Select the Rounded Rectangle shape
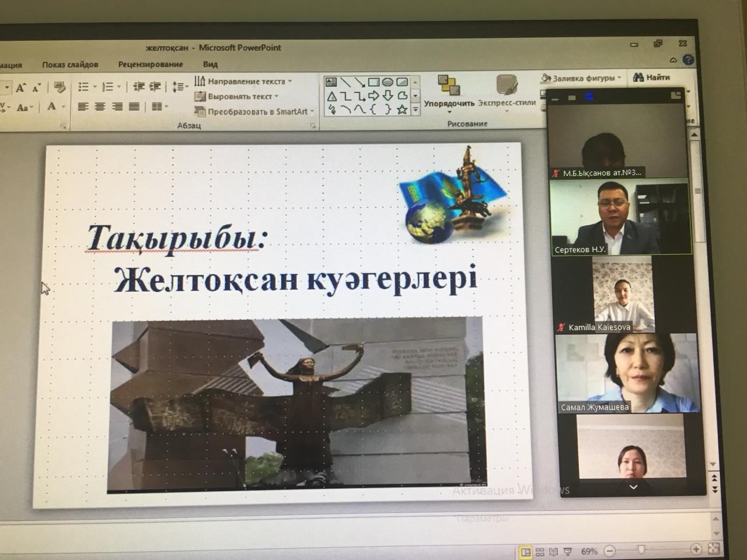The image size is (747, 560). tap(402, 82)
